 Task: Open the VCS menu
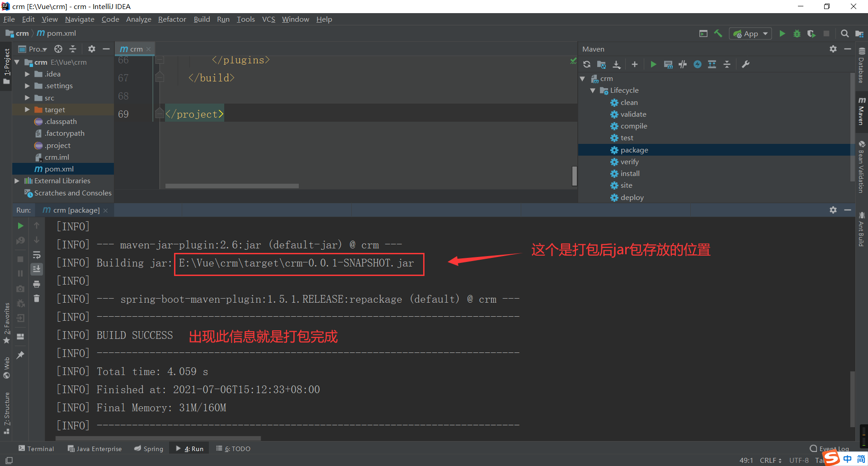[x=269, y=19]
